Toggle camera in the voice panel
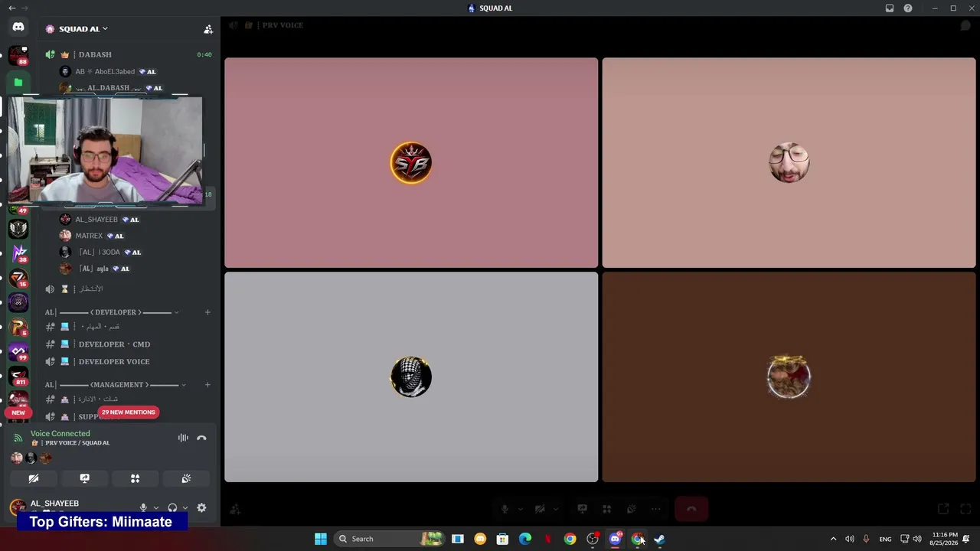The width and height of the screenshot is (980, 551). [34, 478]
